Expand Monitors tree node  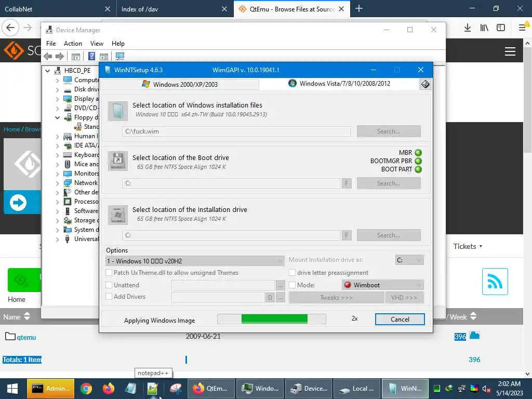57,174
